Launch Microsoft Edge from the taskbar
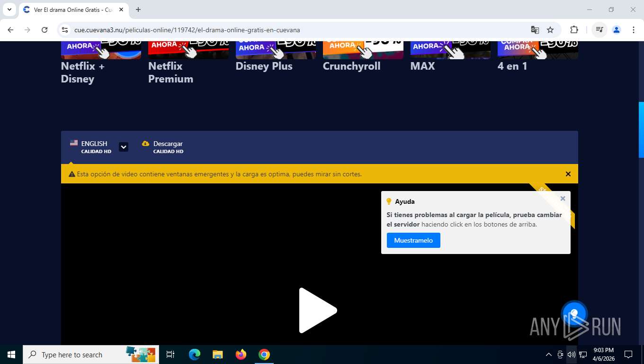Image resolution: width=644 pixels, height=364 pixels. (x=194, y=355)
